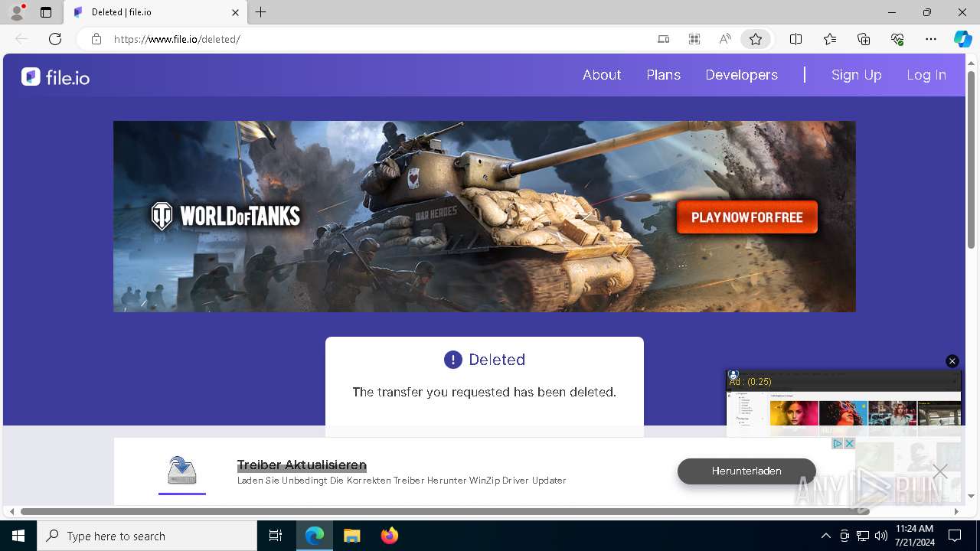Add this page to favorites star

click(756, 39)
